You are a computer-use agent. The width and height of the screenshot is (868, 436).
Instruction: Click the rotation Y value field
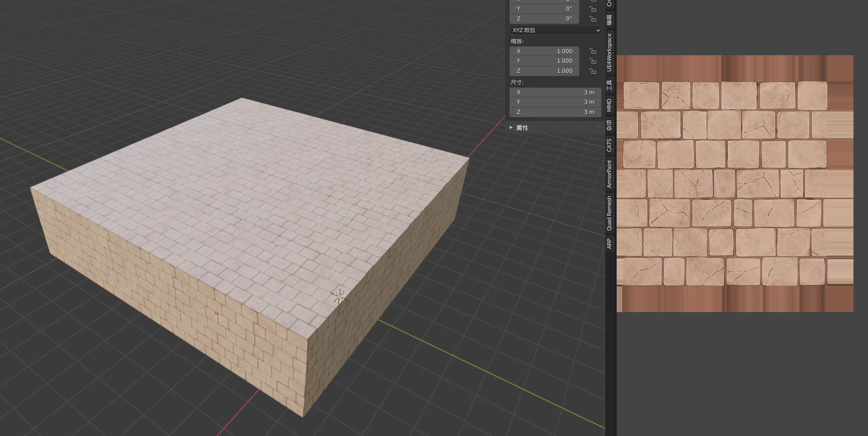point(544,9)
